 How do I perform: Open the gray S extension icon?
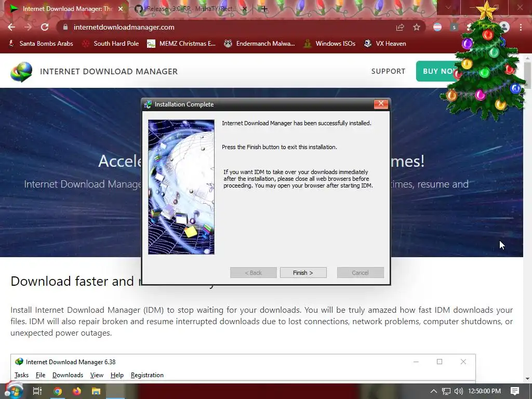(x=454, y=27)
